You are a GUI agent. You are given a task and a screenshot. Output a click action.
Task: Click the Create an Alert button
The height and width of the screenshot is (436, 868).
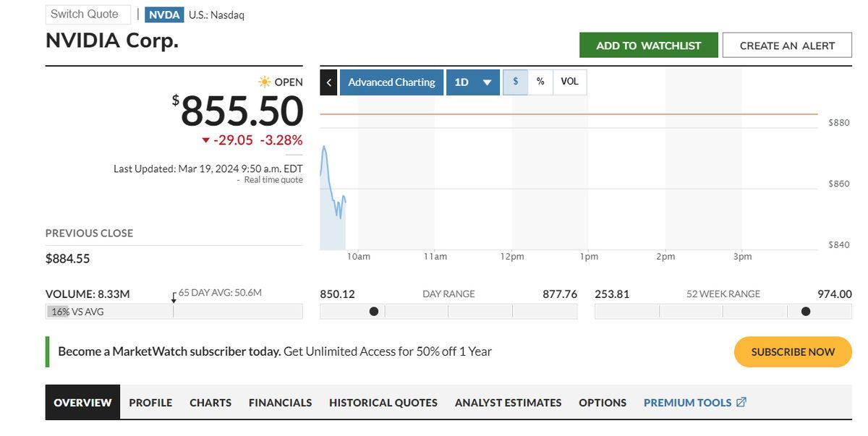(x=787, y=46)
